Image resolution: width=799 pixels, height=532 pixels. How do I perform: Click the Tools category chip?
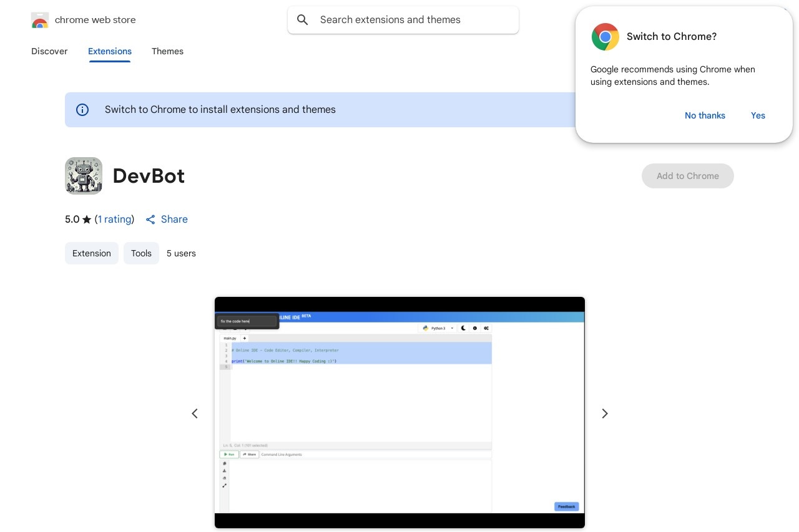(x=141, y=253)
